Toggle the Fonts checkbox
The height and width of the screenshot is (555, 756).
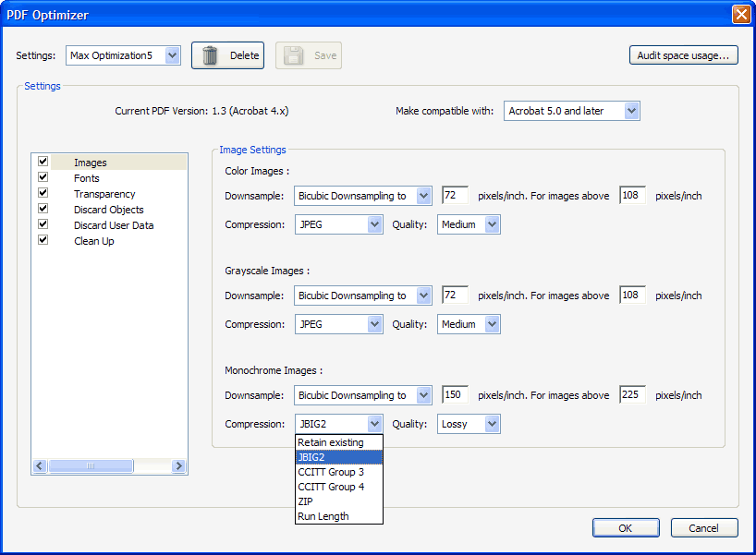click(43, 177)
